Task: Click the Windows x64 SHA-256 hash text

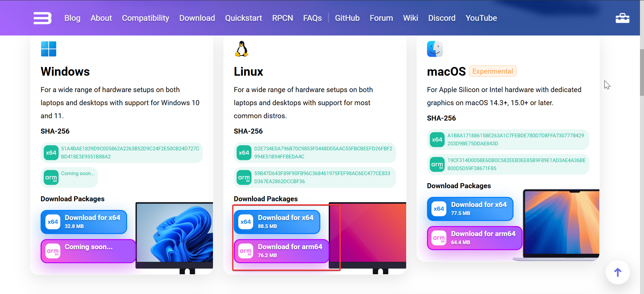Action: (130, 153)
